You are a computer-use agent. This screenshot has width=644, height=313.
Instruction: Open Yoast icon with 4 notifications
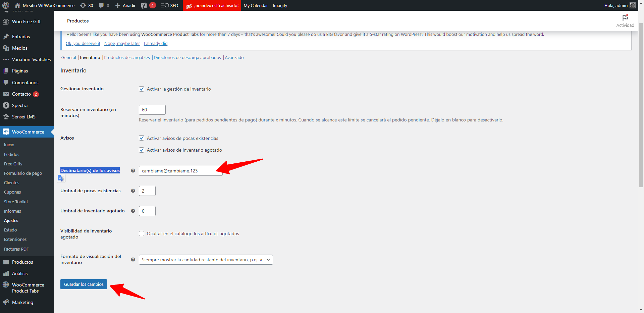(148, 5)
